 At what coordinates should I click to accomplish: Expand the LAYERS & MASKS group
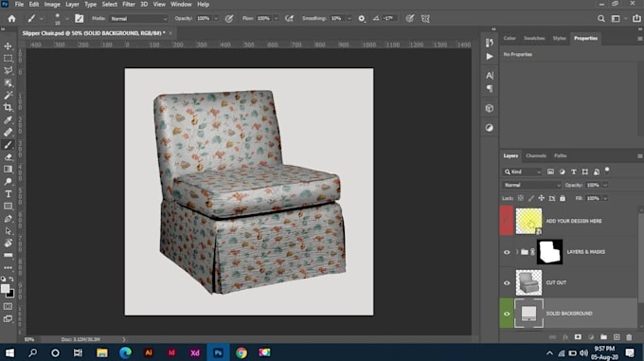[517, 252]
